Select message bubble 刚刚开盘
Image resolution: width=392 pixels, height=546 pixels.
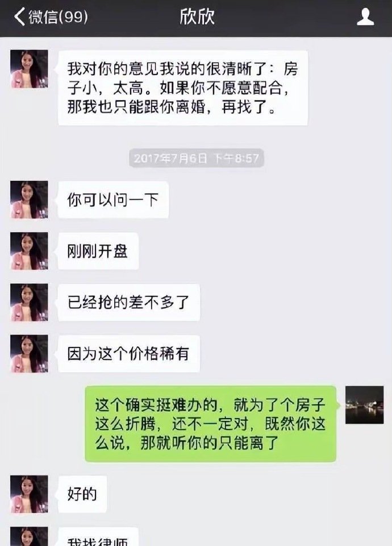97,251
